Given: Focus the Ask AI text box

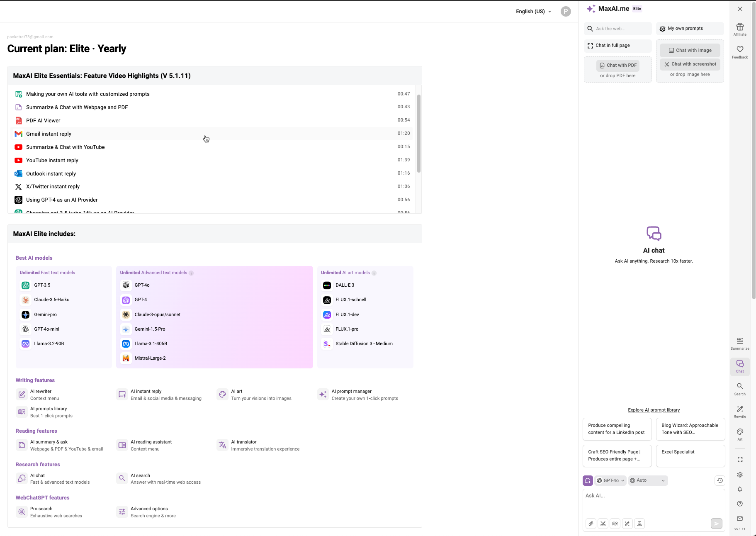Looking at the screenshot, I should [x=654, y=502].
